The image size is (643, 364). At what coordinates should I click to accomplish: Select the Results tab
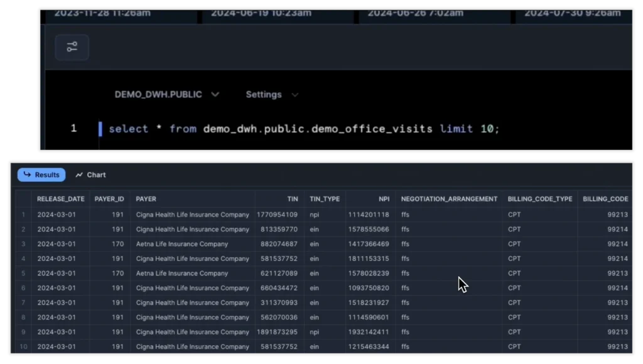pos(41,175)
